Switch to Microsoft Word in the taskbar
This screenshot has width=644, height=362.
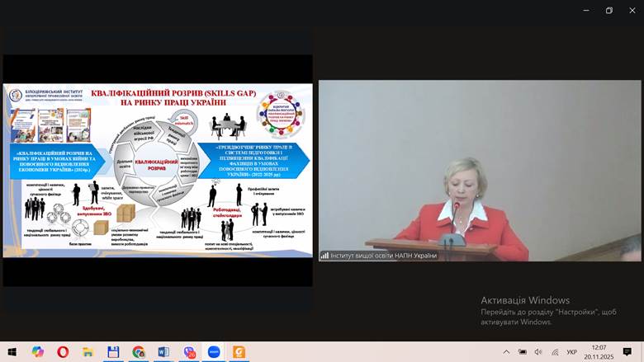click(x=163, y=352)
